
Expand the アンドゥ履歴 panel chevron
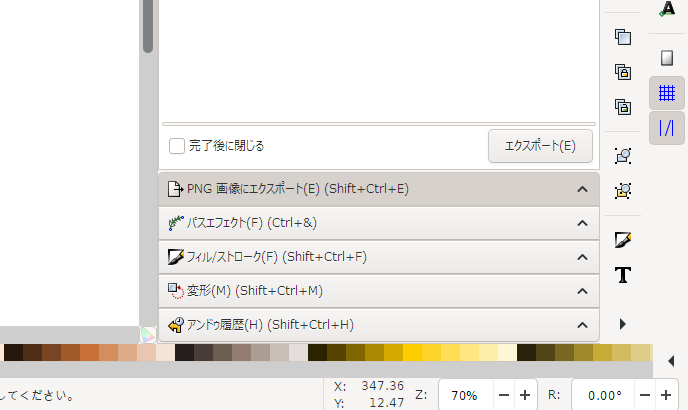coord(582,325)
